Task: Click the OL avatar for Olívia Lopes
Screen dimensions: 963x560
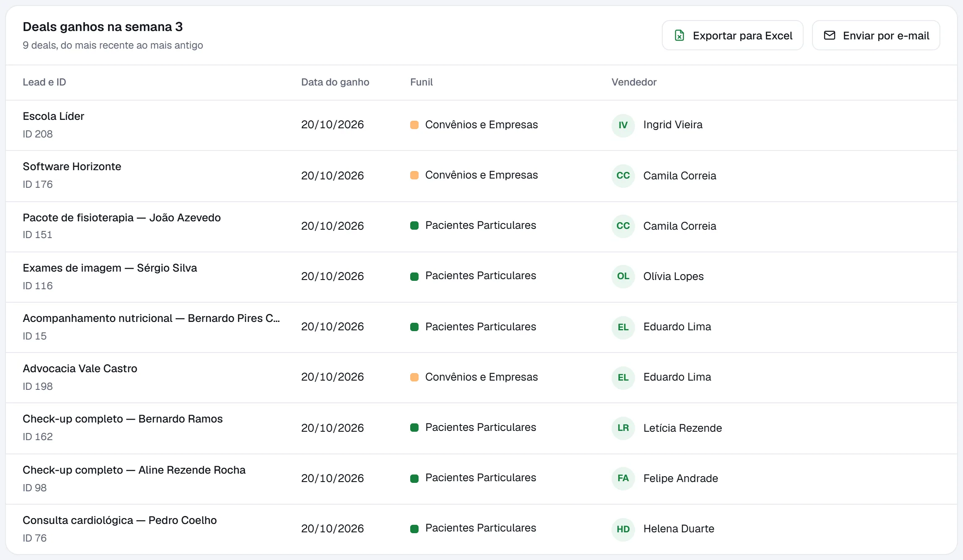Action: click(623, 276)
